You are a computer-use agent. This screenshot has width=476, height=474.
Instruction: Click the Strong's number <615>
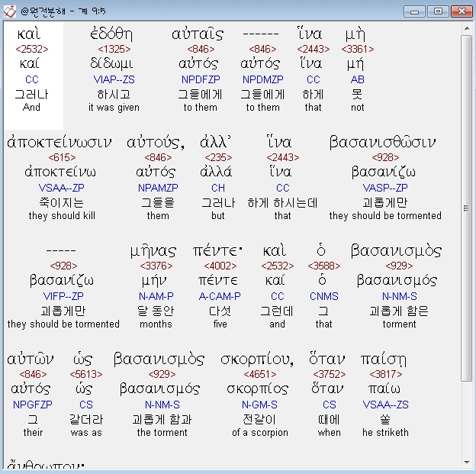point(62,157)
